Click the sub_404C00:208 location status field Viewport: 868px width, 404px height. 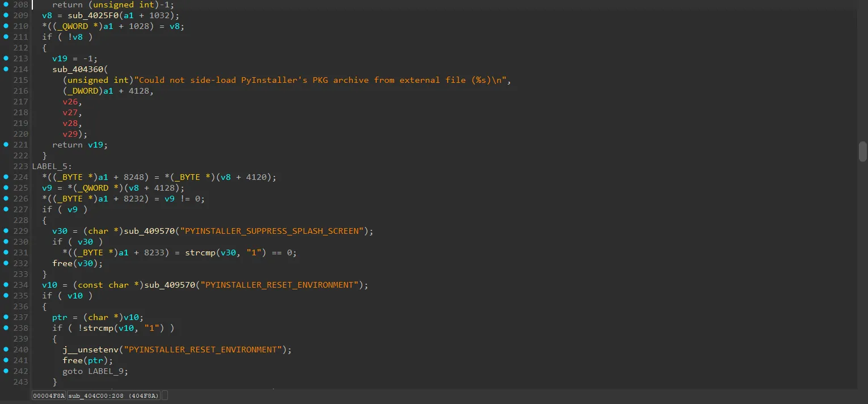point(114,395)
